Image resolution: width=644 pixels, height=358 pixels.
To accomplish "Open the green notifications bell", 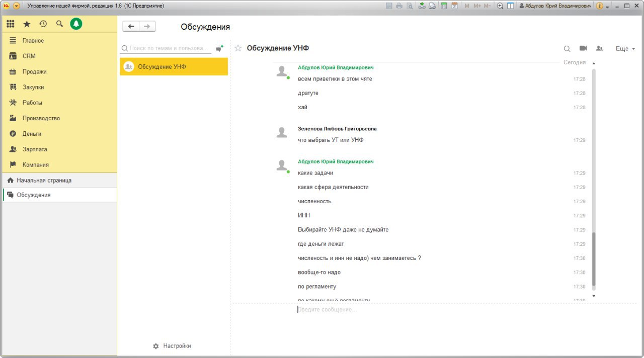I will [x=76, y=24].
